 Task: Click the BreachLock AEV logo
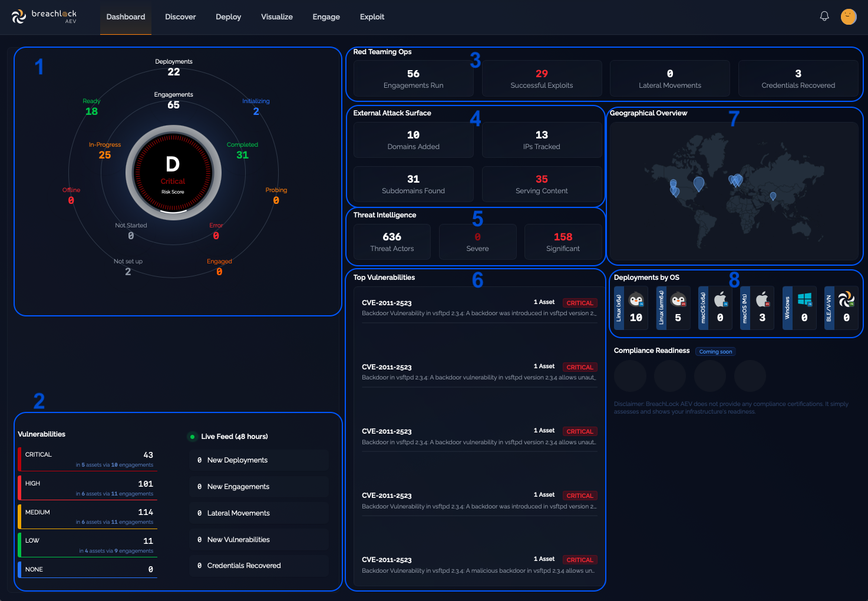pos(44,16)
